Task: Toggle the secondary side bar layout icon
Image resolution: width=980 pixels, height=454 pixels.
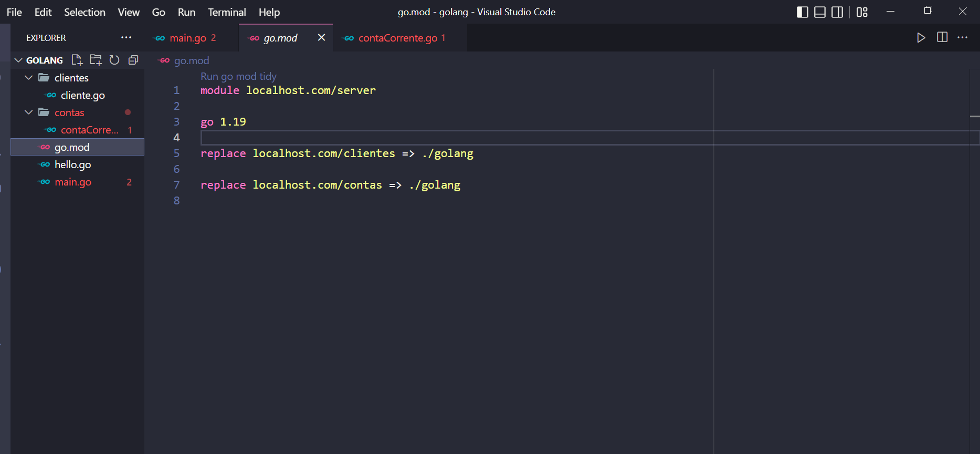Action: tap(838, 12)
